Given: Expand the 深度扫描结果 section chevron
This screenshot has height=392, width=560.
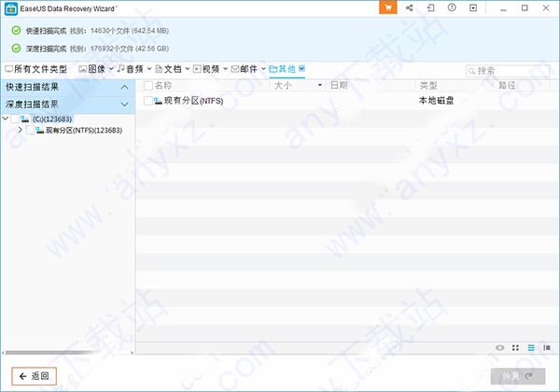Looking at the screenshot, I should [124, 105].
